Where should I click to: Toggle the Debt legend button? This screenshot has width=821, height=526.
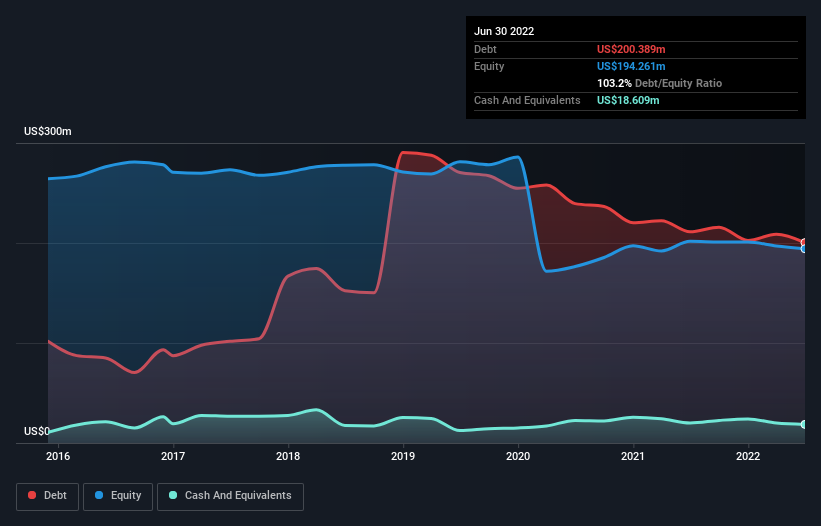click(x=47, y=496)
